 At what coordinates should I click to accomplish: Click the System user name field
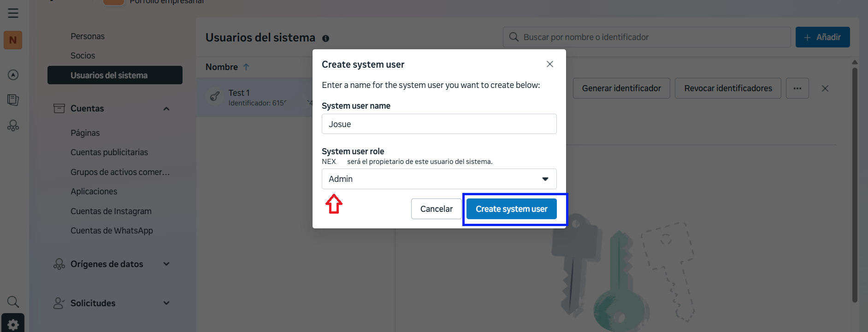[439, 124]
